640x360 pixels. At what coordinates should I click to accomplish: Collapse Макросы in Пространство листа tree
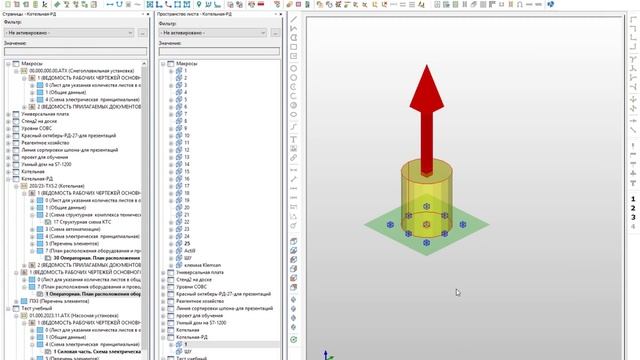click(163, 64)
